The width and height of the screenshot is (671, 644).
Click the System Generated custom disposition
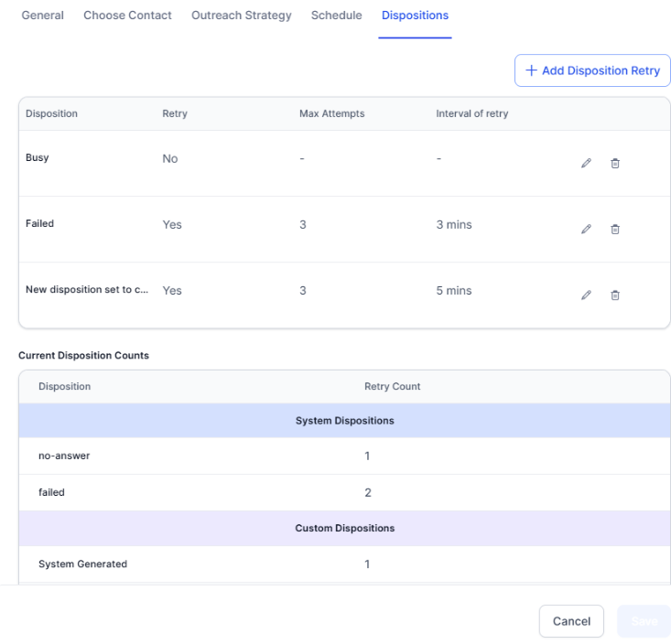82,564
